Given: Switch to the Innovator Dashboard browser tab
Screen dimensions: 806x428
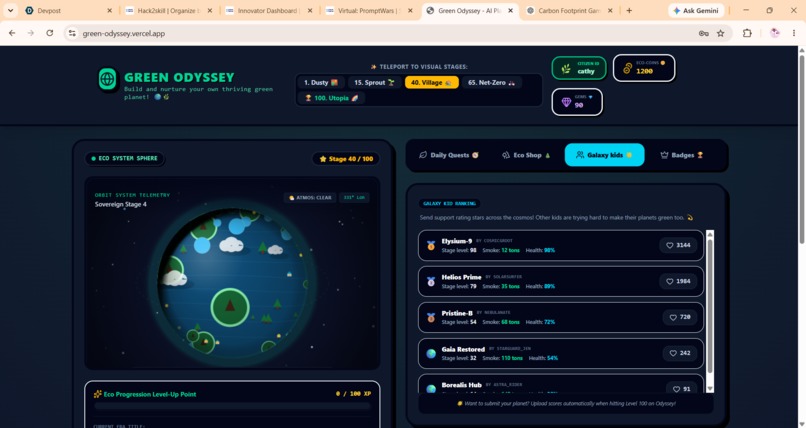Looking at the screenshot, I should tap(267, 10).
